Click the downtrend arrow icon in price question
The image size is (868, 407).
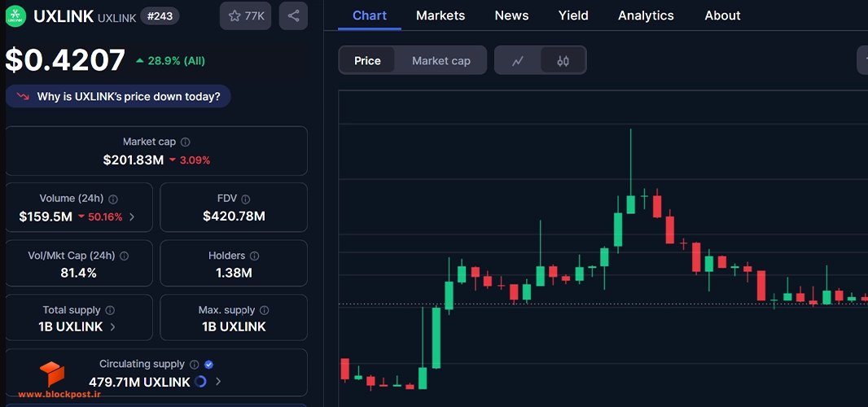pyautogui.click(x=23, y=96)
